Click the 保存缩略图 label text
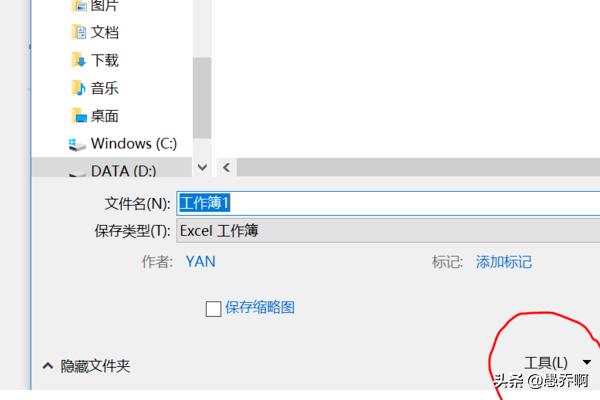The width and height of the screenshot is (600, 400). [260, 307]
